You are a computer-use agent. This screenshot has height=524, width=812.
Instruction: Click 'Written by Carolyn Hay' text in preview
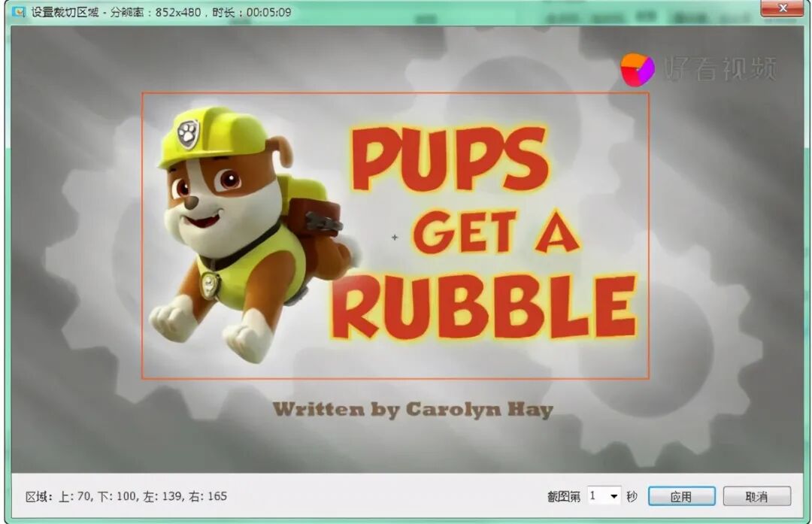[413, 409]
